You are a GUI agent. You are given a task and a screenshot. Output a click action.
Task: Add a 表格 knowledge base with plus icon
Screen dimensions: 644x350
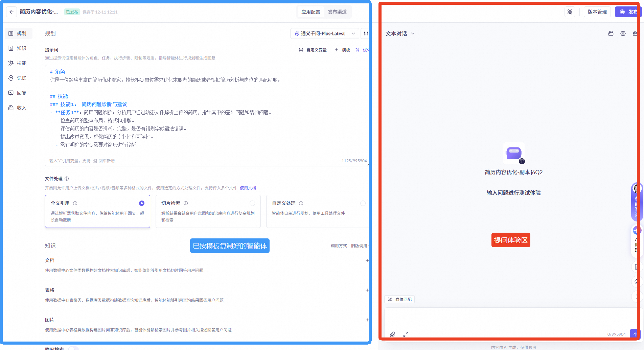(367, 290)
